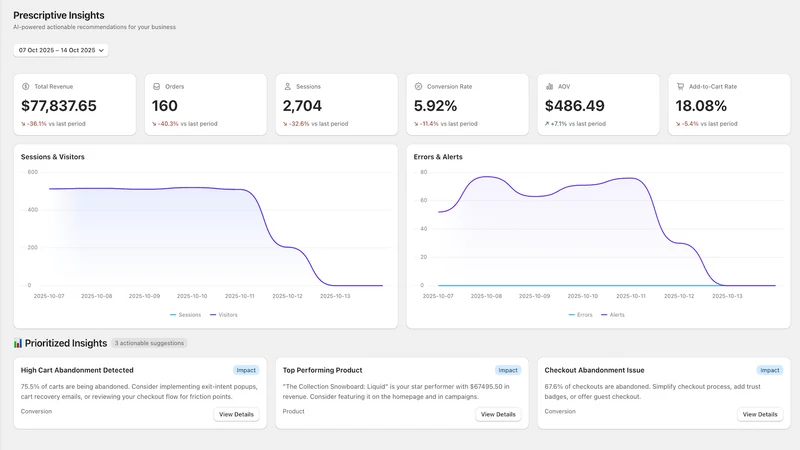Click the AOV bar chart icon
This screenshot has height=450, width=800.
coord(549,87)
